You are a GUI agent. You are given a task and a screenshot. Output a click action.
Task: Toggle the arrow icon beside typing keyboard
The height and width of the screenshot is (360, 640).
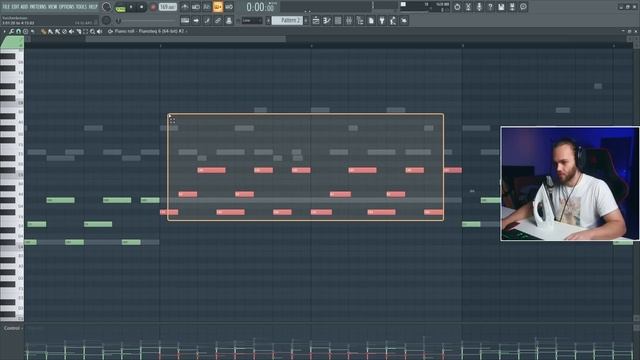(x=196, y=20)
